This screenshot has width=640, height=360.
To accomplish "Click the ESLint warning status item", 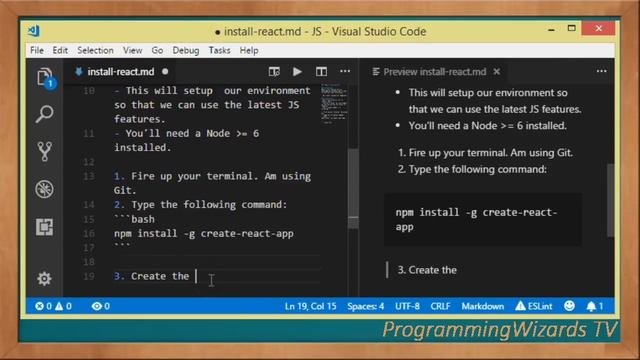I will pos(534,306).
